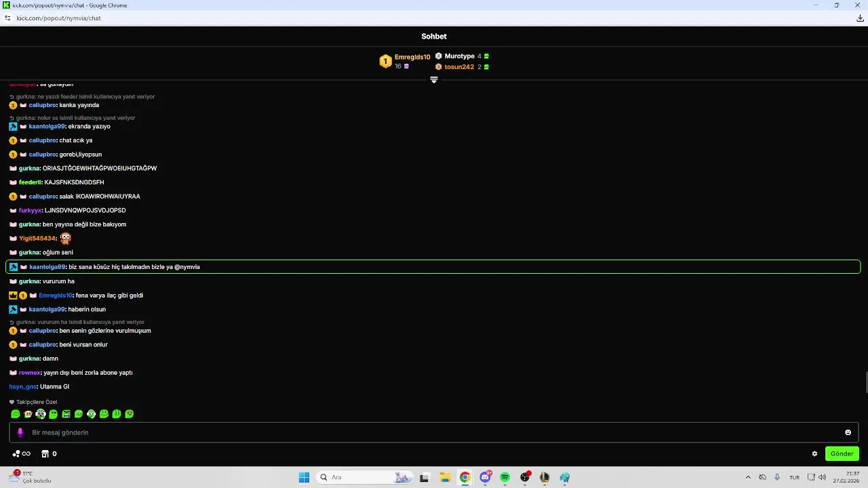The image size is (868, 488).
Task: Open the emoji picker smiley in message box
Action: click(848, 432)
